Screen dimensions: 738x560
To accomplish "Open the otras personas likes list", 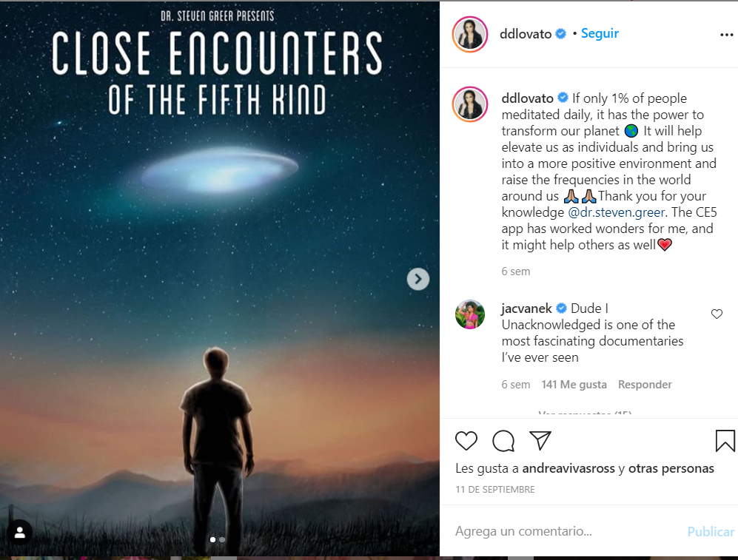I will click(671, 468).
